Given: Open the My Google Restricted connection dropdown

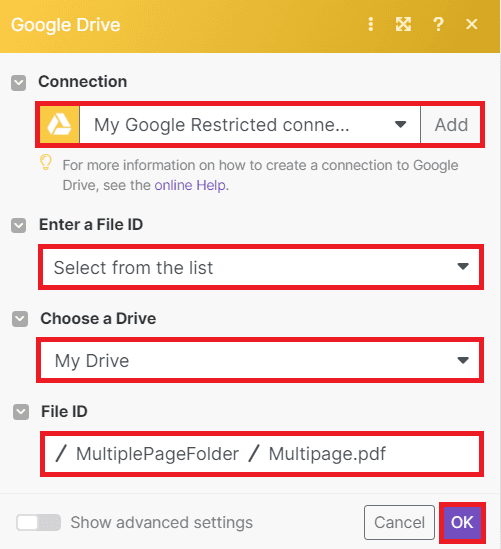Looking at the screenshot, I should pyautogui.click(x=250, y=125).
